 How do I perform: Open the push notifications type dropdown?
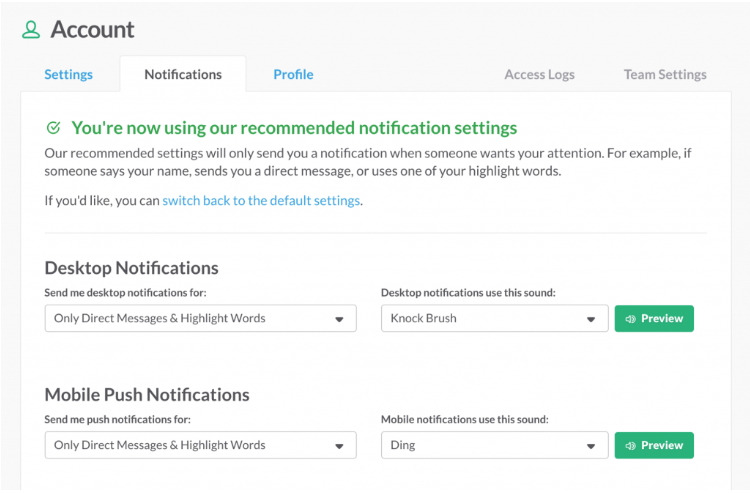coord(200,445)
